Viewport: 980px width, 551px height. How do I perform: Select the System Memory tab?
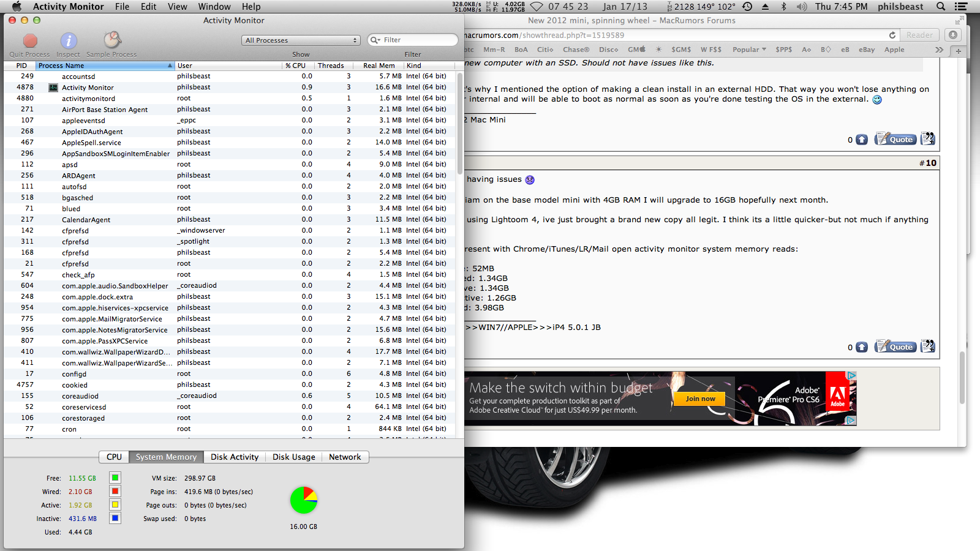(166, 457)
